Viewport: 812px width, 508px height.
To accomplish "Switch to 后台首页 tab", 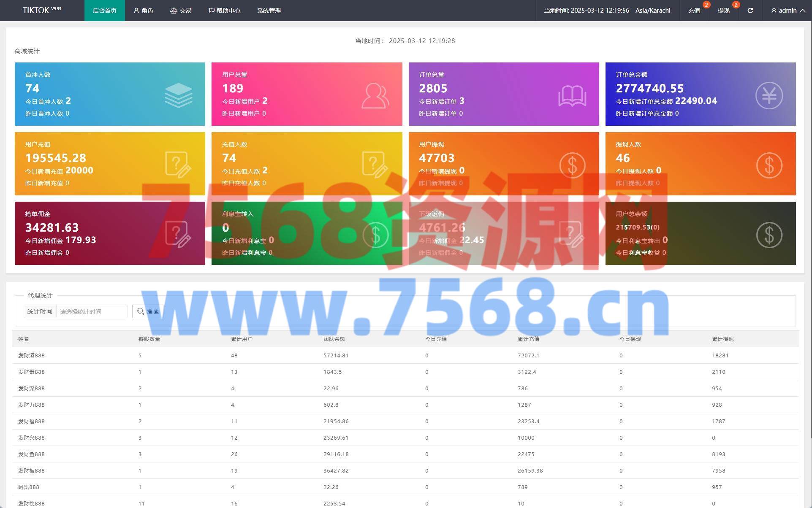I will (104, 11).
